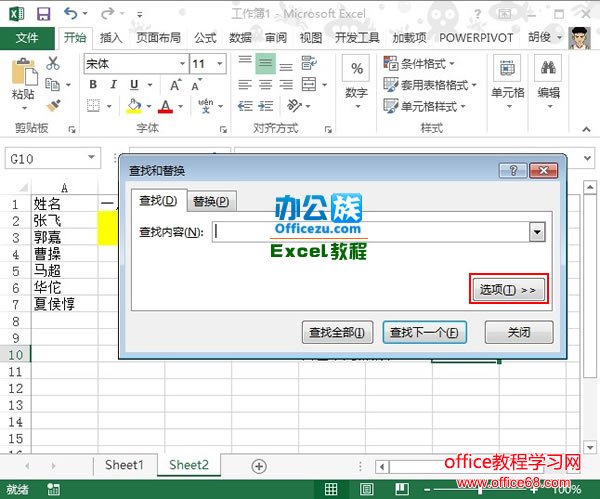Click the Save icon in quick access toolbar

coord(43,14)
